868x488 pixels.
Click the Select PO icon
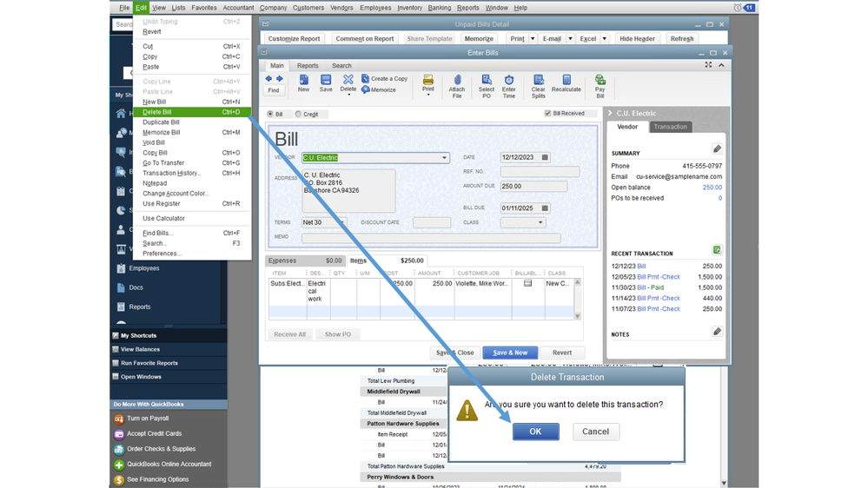click(x=486, y=80)
